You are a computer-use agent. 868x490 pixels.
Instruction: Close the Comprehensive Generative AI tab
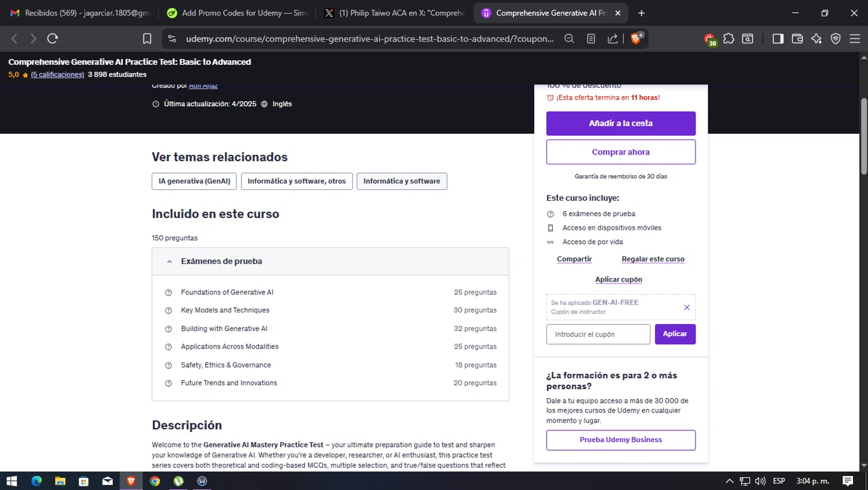(x=617, y=13)
